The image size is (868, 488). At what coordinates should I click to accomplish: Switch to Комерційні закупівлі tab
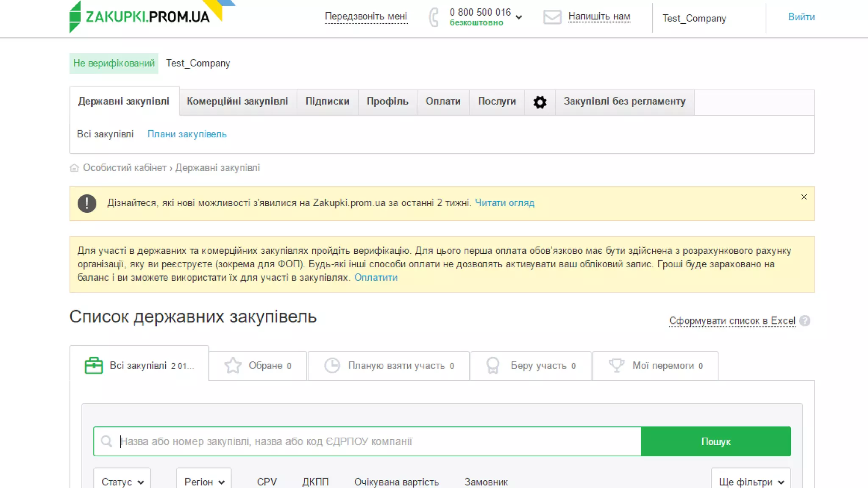pos(237,102)
